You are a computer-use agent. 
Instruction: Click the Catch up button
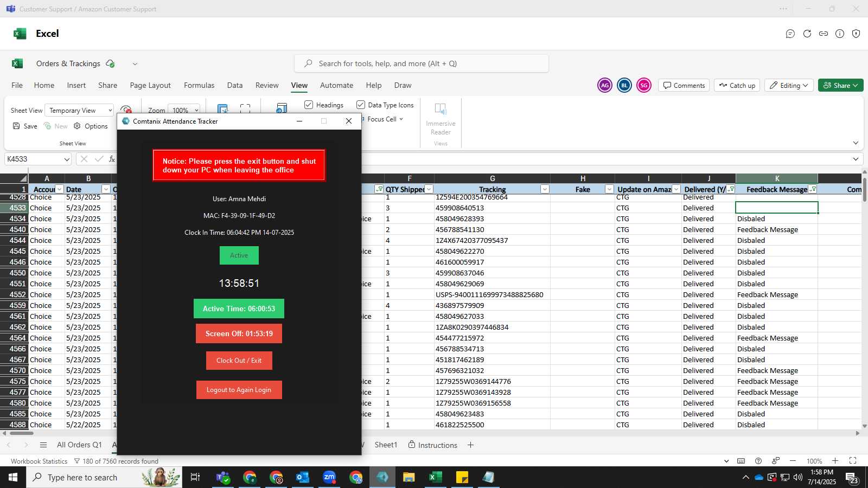[x=737, y=85]
